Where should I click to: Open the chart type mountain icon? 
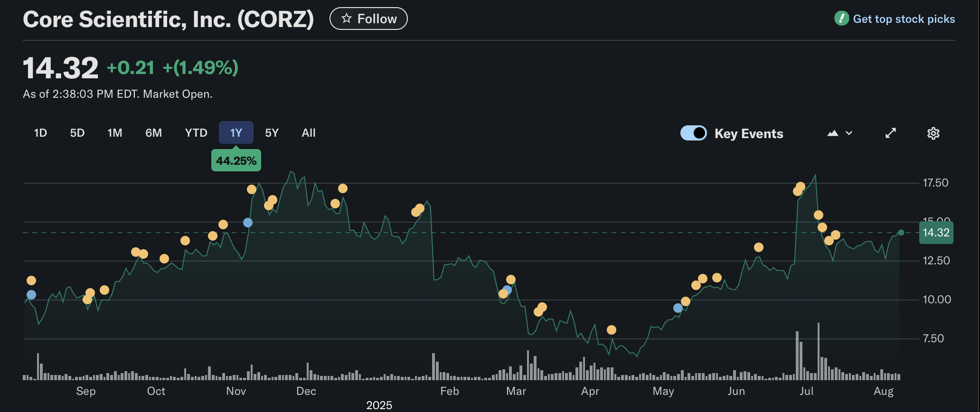click(832, 133)
